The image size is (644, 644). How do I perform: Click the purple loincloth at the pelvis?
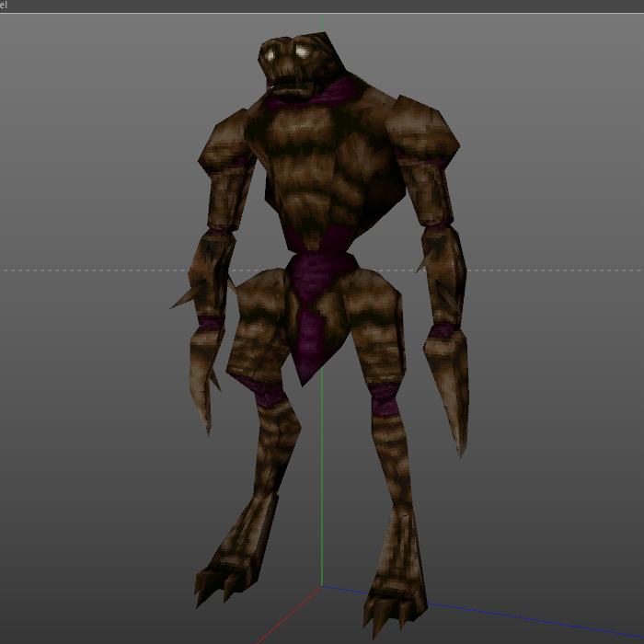tap(314, 313)
